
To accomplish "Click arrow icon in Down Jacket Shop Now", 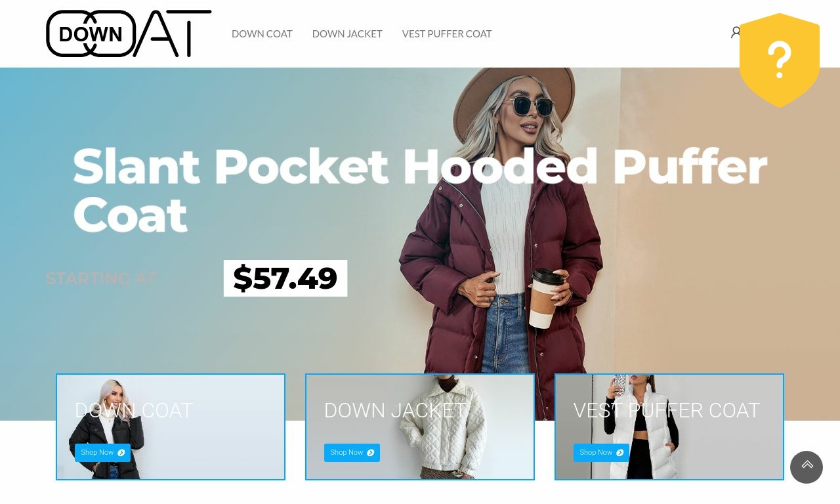I will 370,453.
